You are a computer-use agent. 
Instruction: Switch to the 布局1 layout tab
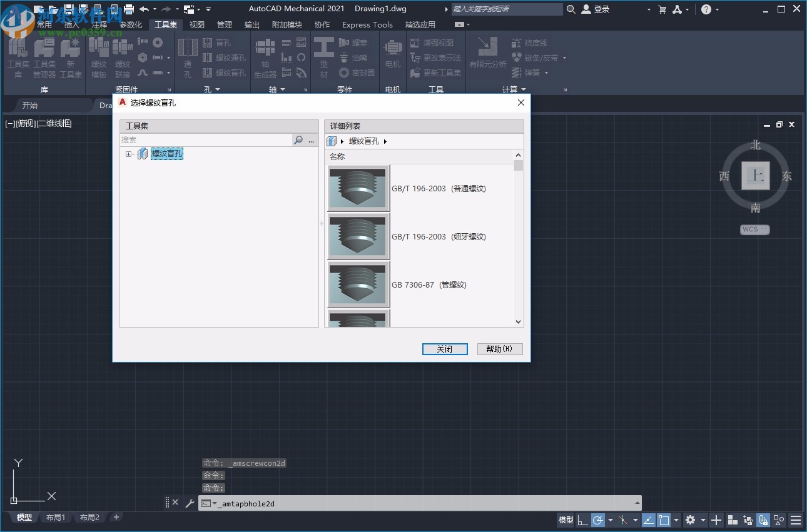pos(56,517)
